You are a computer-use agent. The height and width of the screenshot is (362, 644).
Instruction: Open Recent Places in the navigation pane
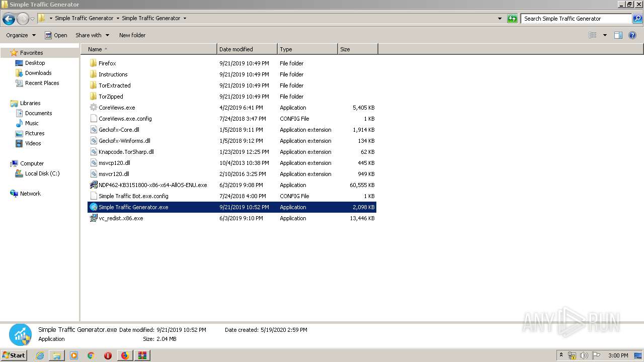(42, 83)
